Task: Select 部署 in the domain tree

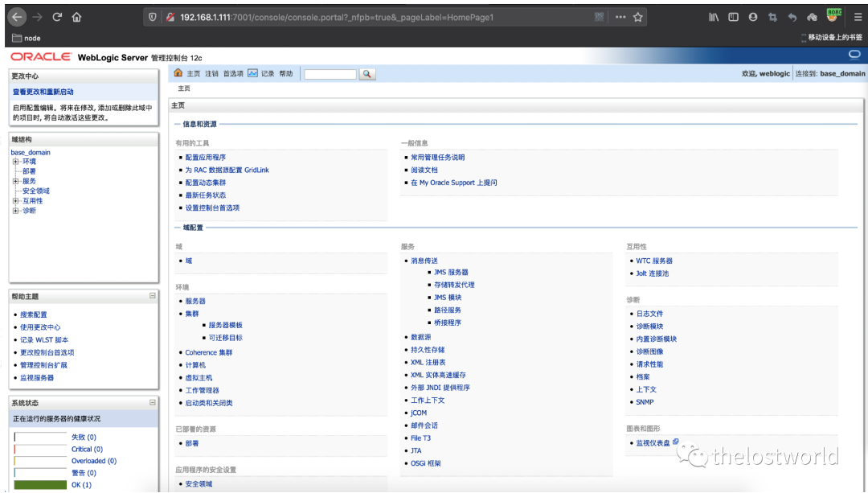Action: pos(30,171)
